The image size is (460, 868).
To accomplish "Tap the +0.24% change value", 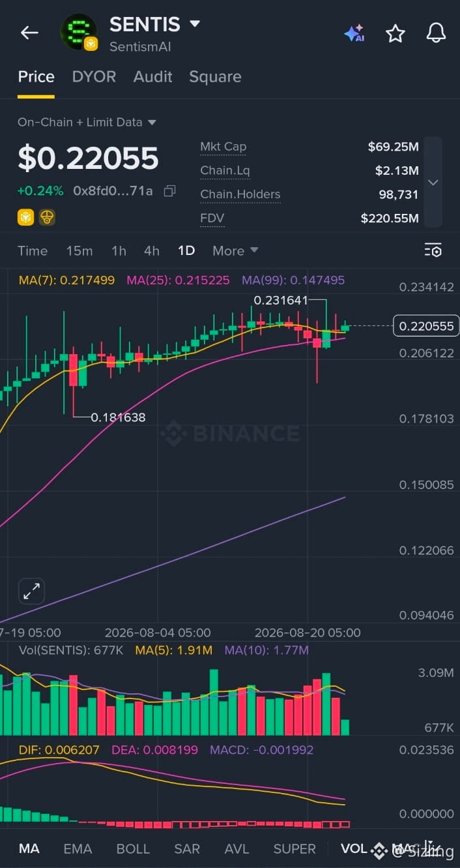I will point(40,191).
